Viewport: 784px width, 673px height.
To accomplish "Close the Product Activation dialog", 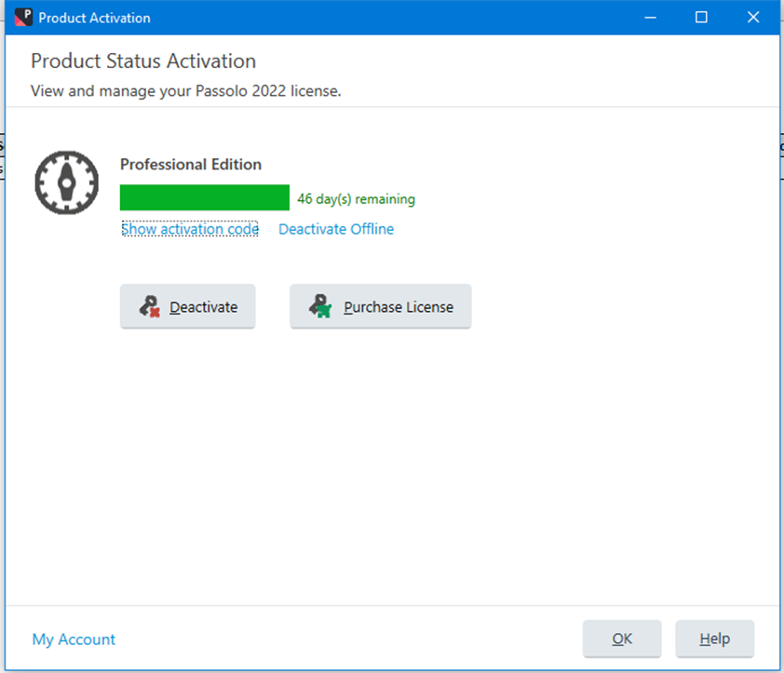I will click(753, 18).
